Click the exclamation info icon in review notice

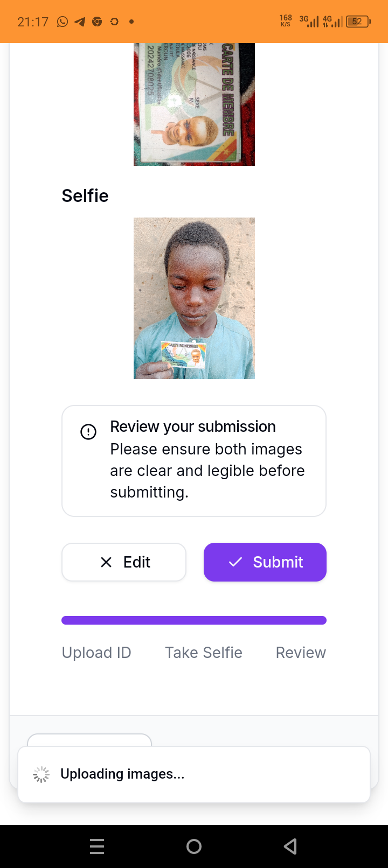[88, 432]
